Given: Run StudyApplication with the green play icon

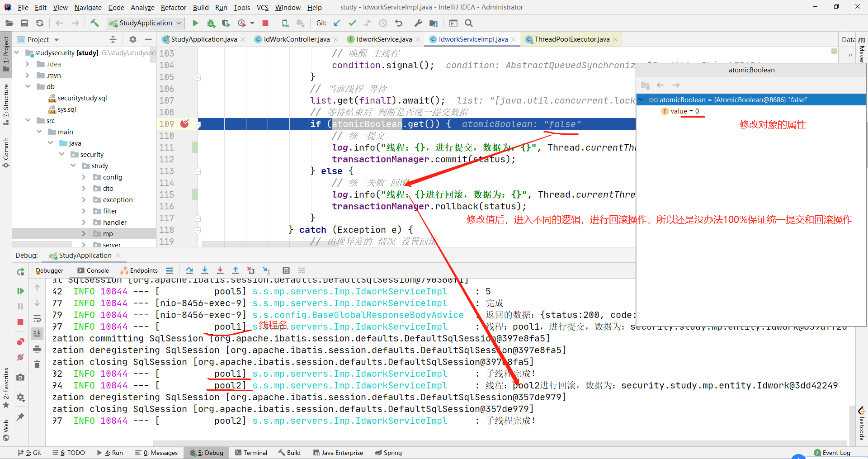Looking at the screenshot, I should pos(195,23).
